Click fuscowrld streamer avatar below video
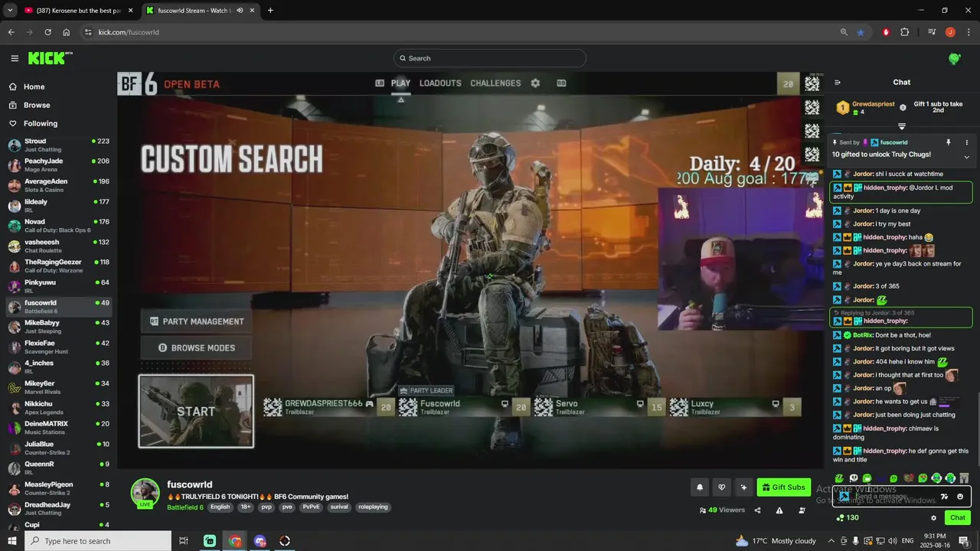Image resolution: width=980 pixels, height=551 pixels. point(145,493)
